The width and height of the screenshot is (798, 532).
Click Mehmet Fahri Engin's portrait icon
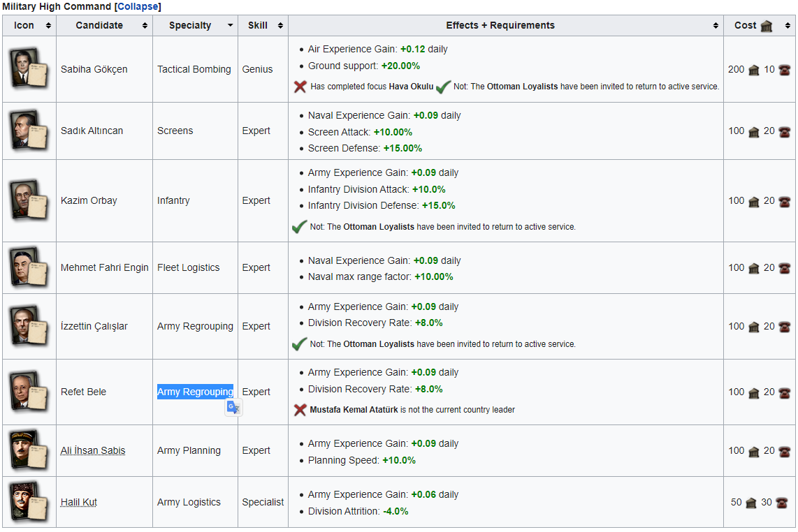[29, 267]
